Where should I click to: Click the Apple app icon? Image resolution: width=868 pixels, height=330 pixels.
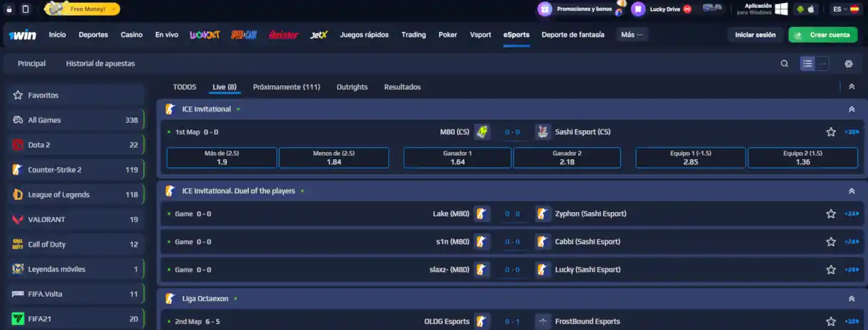click(812, 9)
